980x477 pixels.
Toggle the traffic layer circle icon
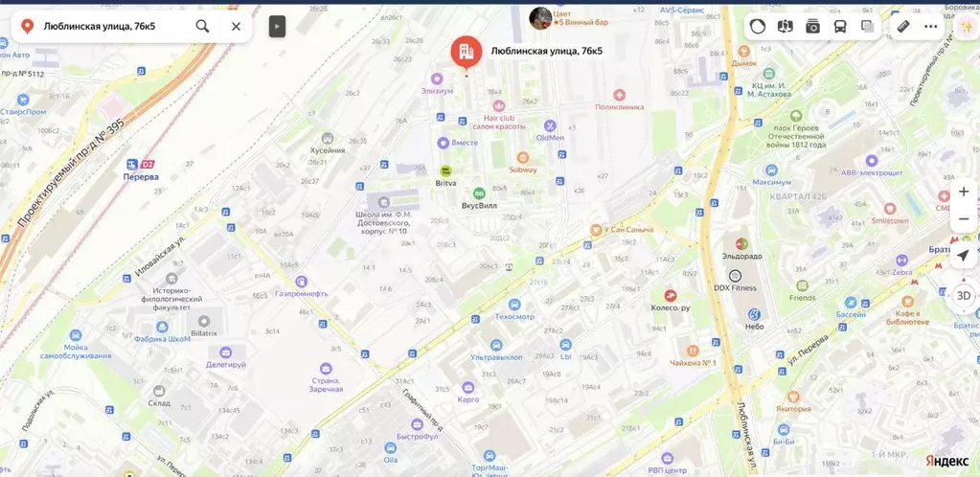(758, 26)
